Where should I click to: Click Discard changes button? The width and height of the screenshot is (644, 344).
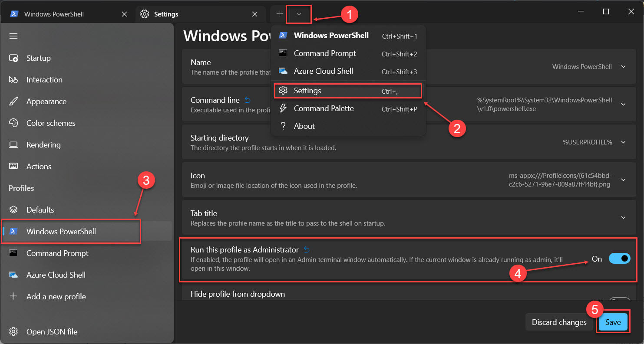point(559,322)
